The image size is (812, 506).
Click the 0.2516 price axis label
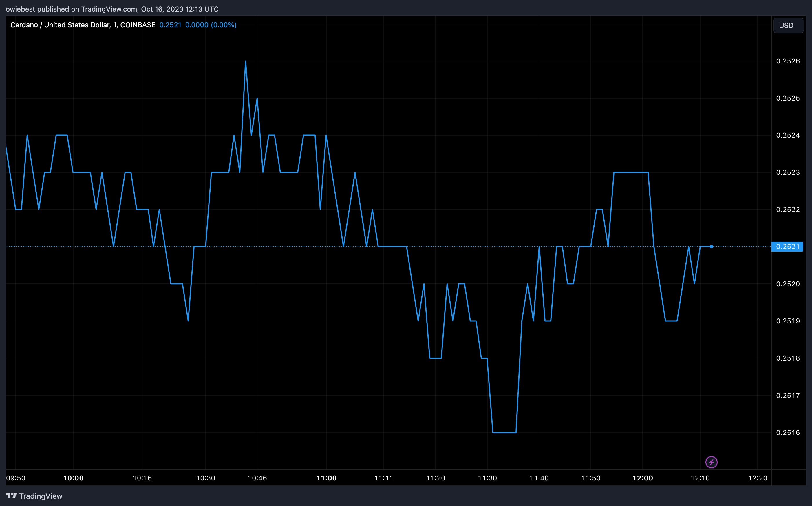point(788,433)
